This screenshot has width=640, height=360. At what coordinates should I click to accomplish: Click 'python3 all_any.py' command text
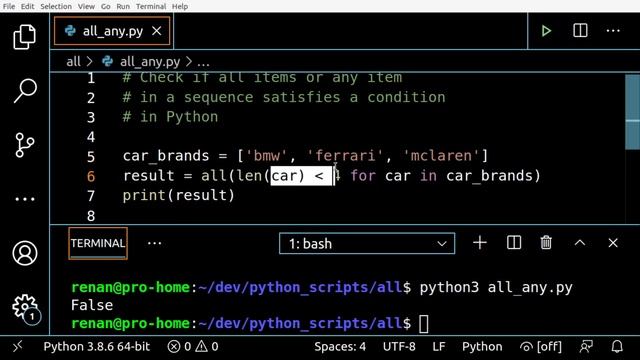(x=496, y=288)
